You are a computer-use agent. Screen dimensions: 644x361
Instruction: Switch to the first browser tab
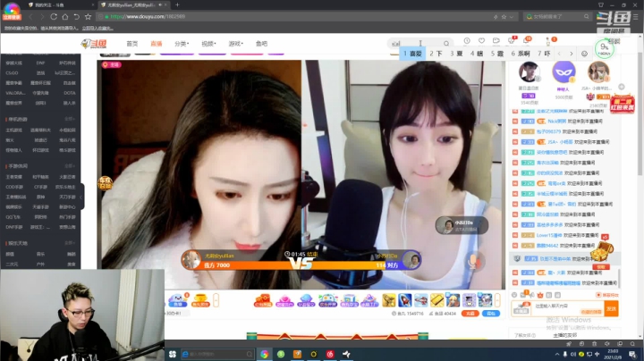point(61,5)
